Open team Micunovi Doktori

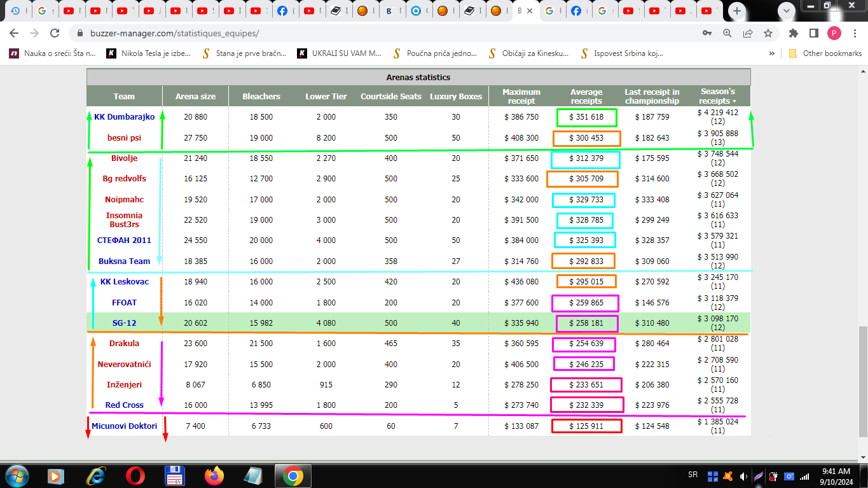125,426
